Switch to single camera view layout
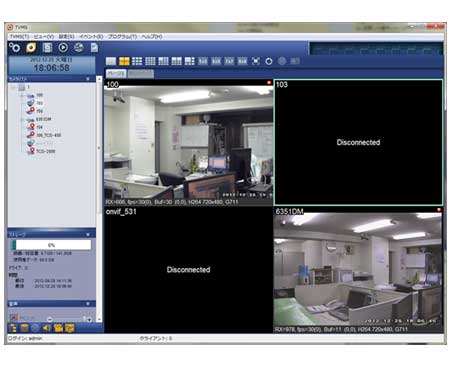 (111, 61)
